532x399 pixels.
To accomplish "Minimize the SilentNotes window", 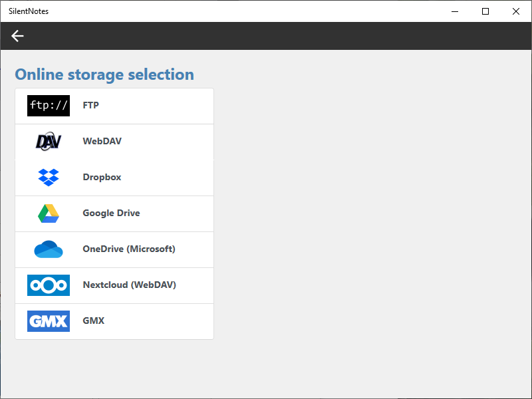I will [x=456, y=11].
